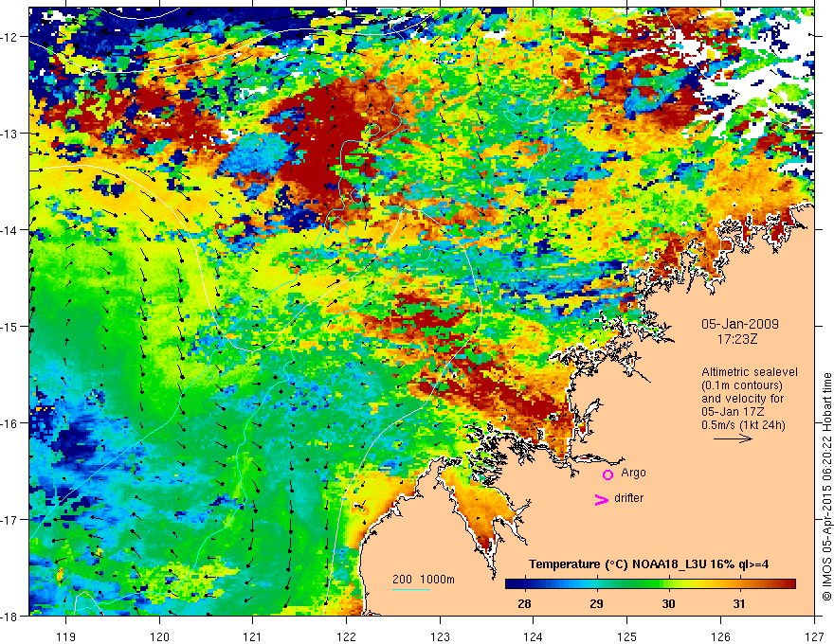Click the IMOS copyright timestamp text
This screenshot has width=834, height=644.
click(x=826, y=486)
